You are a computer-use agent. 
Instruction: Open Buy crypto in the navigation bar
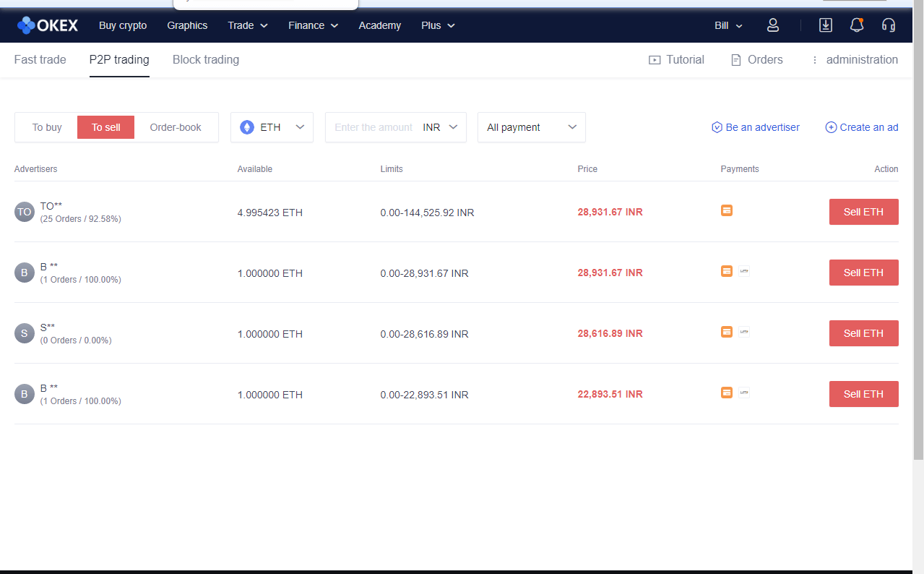click(123, 25)
